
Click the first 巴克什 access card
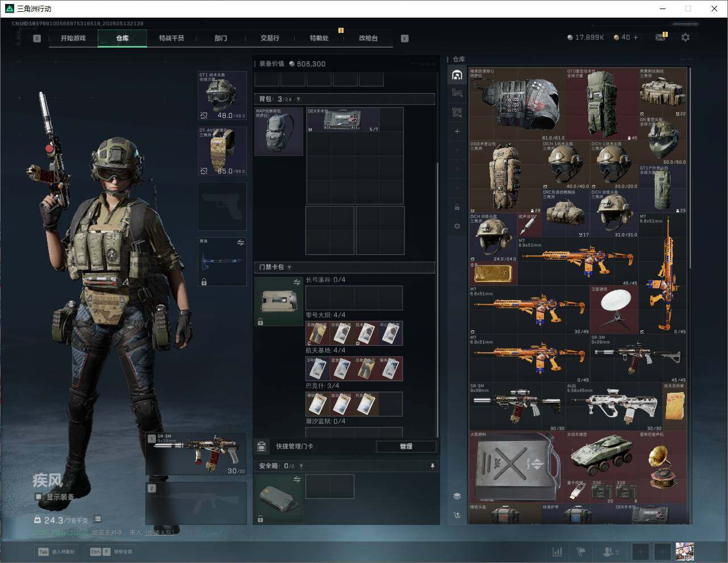pyautogui.click(x=317, y=404)
